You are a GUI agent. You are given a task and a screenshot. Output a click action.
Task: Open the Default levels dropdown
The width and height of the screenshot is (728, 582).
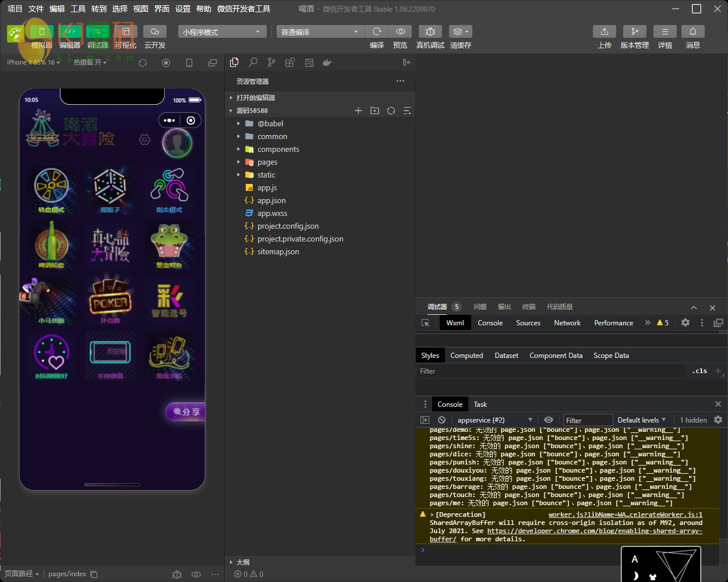(641, 420)
